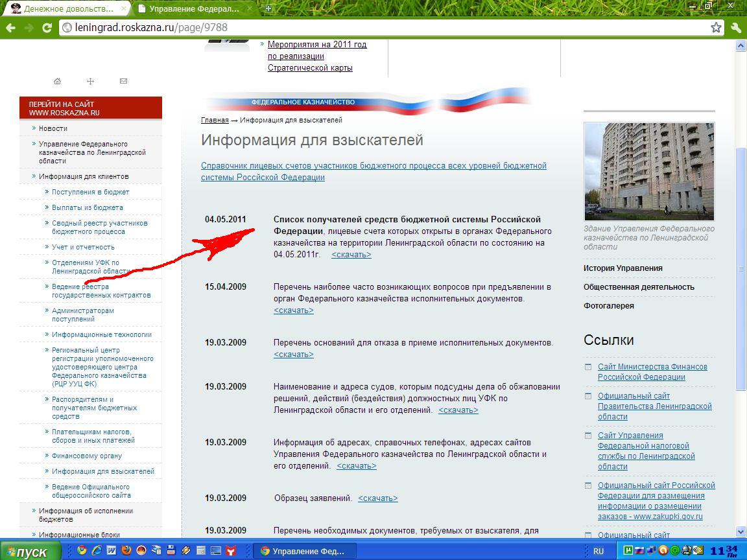Screen dimensions: 747x560
Task: Expand «Информация об исполнении бюджетов» in the sidebar
Action: coord(86,515)
